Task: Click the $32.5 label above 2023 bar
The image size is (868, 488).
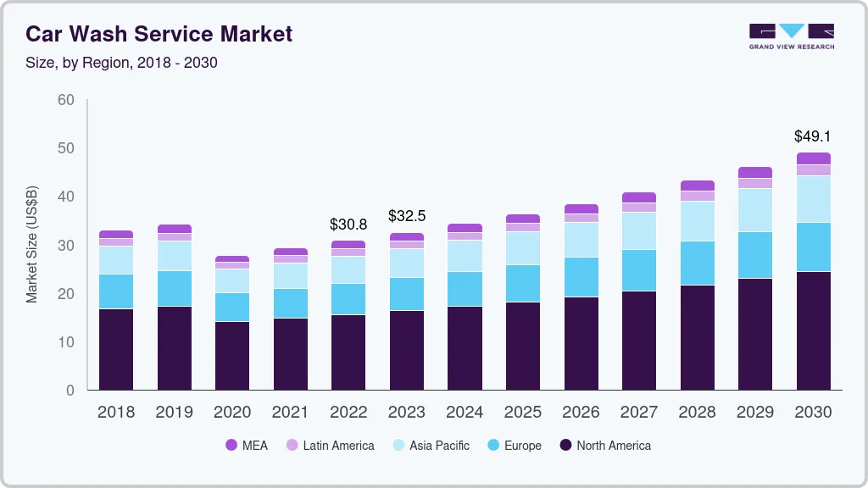Action: (x=406, y=216)
